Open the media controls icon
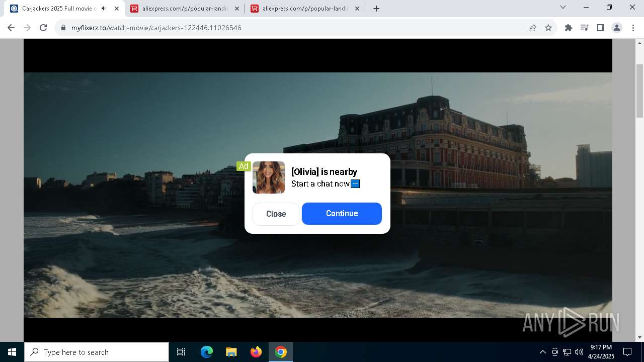The width and height of the screenshot is (644, 362). (585, 28)
